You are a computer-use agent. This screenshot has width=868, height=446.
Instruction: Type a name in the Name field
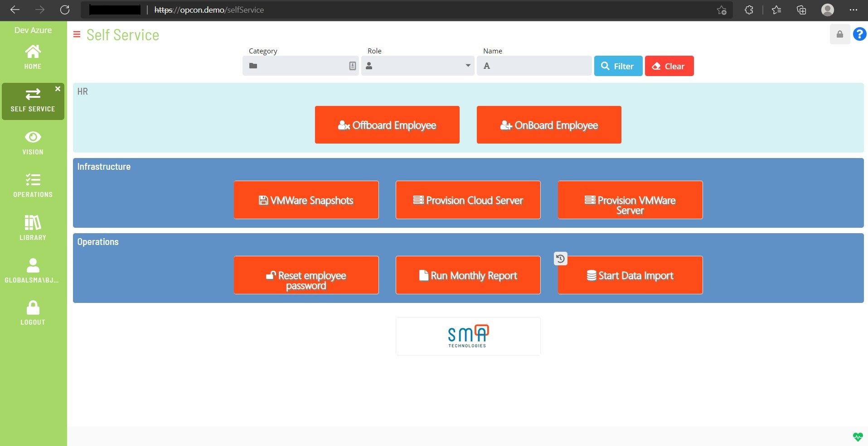pyautogui.click(x=534, y=66)
